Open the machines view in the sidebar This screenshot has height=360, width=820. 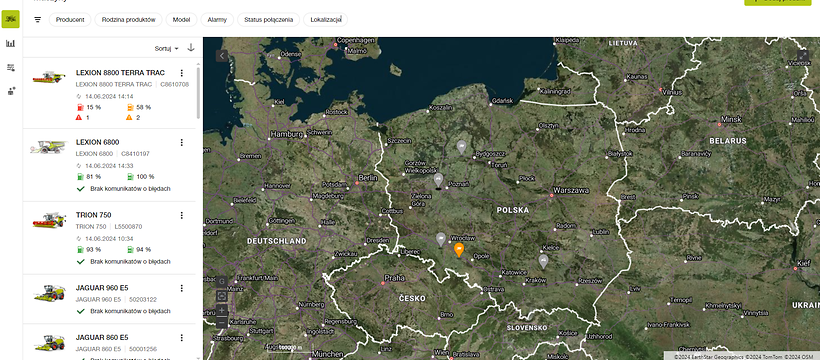click(10, 19)
